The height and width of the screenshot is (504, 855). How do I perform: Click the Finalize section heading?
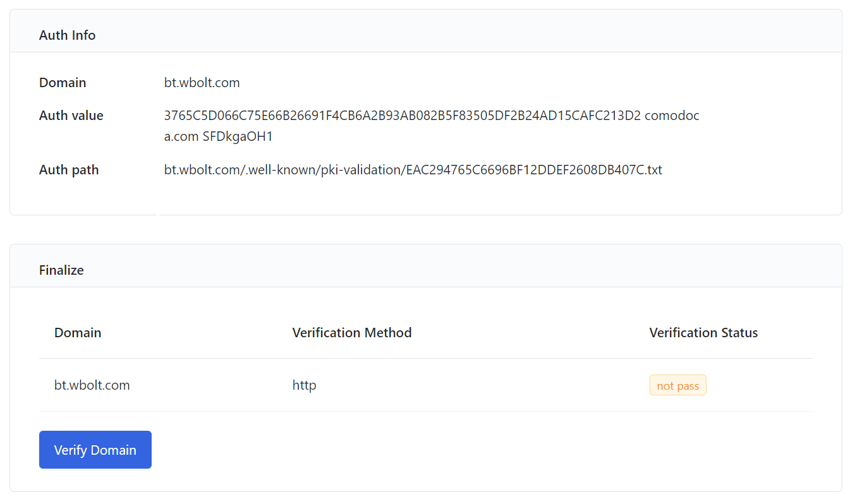tap(61, 270)
